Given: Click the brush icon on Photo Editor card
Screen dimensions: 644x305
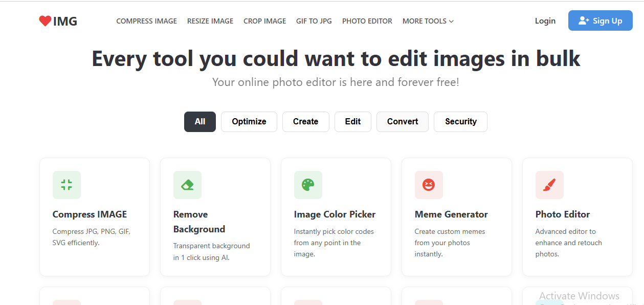Looking at the screenshot, I should click(549, 185).
